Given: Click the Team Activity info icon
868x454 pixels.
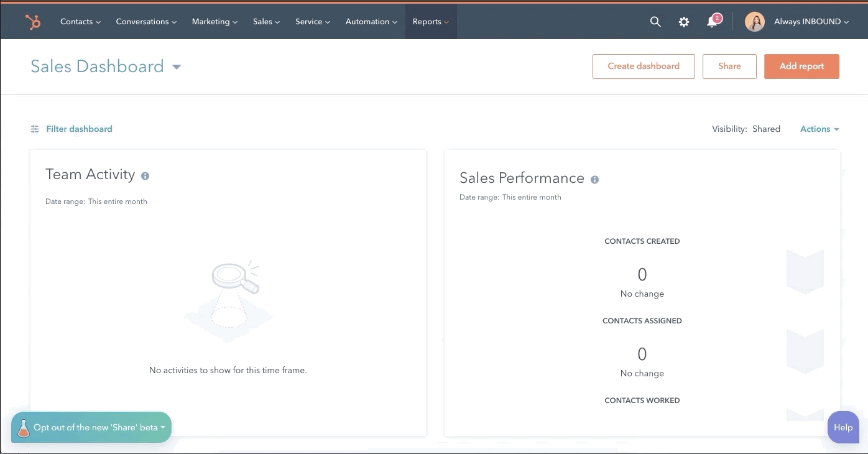Looking at the screenshot, I should [x=145, y=176].
